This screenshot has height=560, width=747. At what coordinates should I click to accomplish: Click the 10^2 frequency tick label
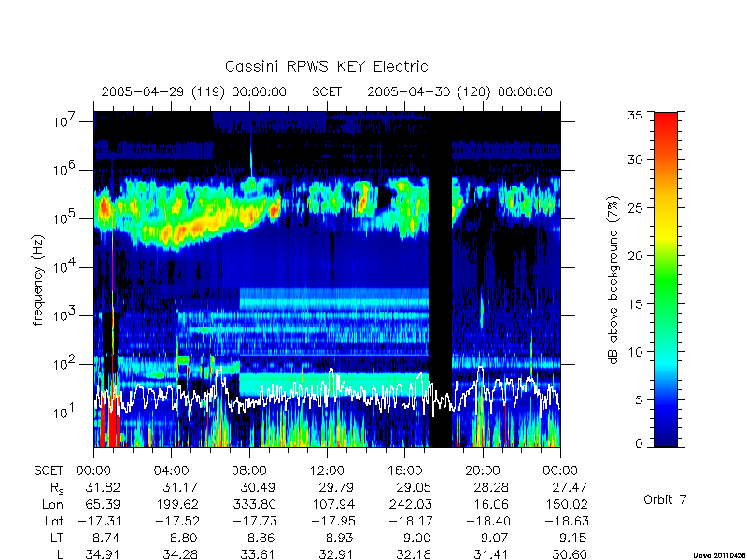pyautogui.click(x=65, y=364)
